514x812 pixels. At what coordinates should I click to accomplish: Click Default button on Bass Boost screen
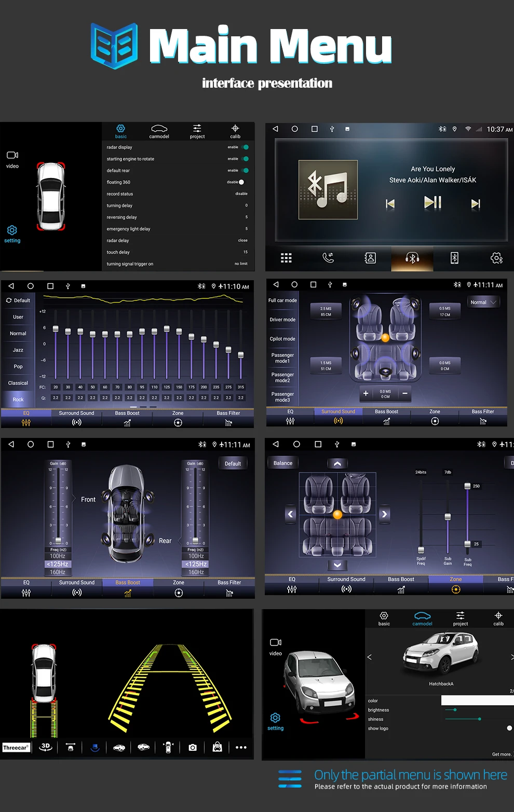click(x=233, y=464)
